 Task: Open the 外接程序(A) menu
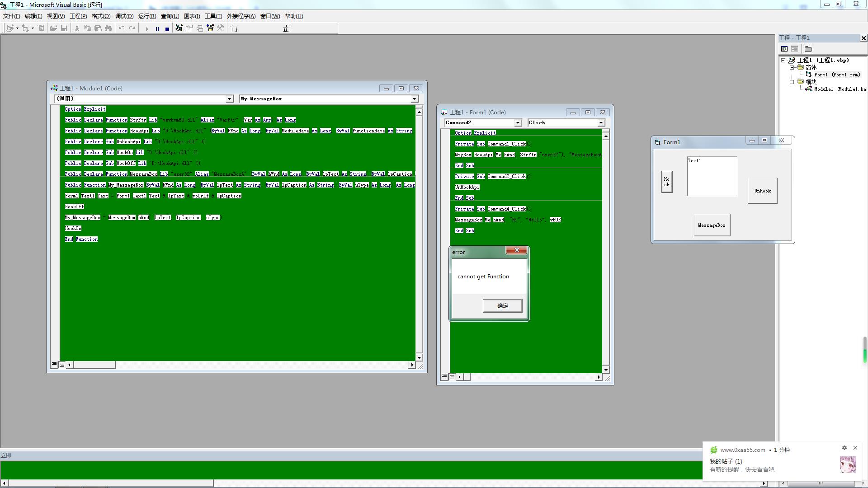point(241,16)
